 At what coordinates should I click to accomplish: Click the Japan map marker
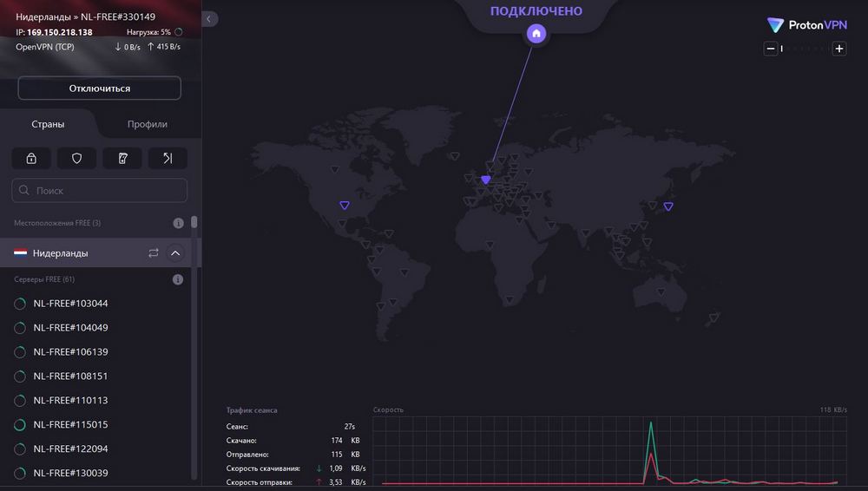(x=668, y=206)
